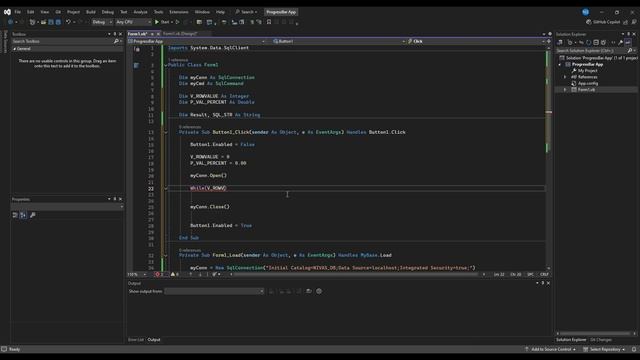Screen dimensions: 640x360
Task: Click Add to Source Control button
Action: (x=551, y=349)
